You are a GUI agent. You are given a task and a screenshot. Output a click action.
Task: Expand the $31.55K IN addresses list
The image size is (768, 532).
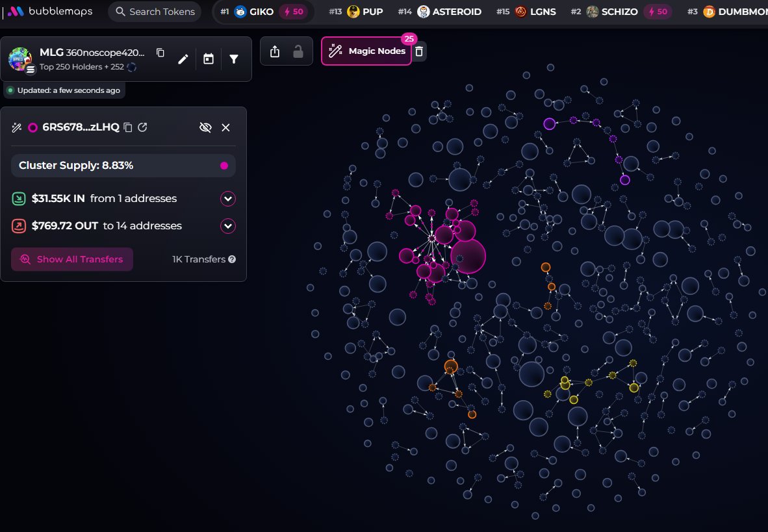coord(227,199)
